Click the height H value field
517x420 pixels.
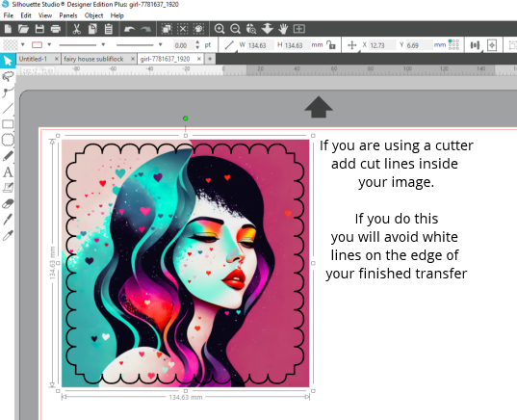coord(297,45)
